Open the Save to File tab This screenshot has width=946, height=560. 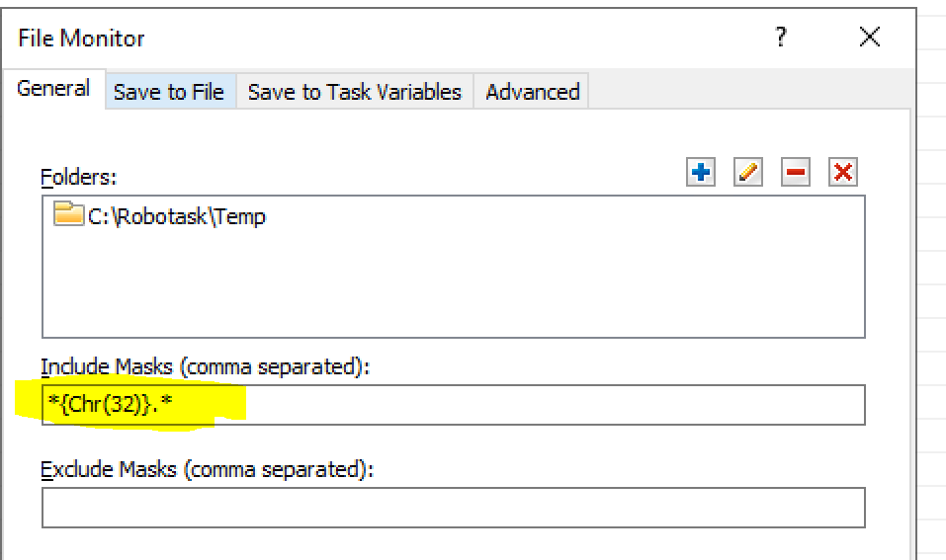tap(169, 92)
